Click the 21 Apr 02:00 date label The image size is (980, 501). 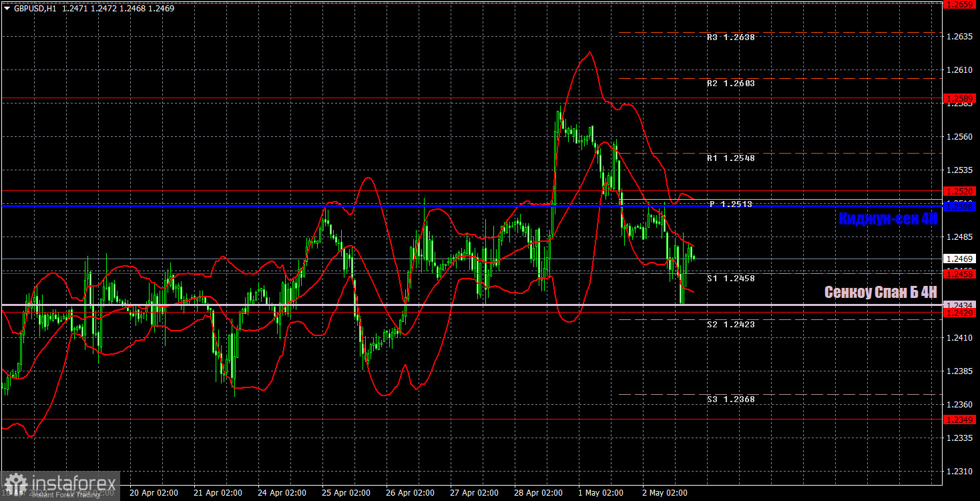[218, 493]
